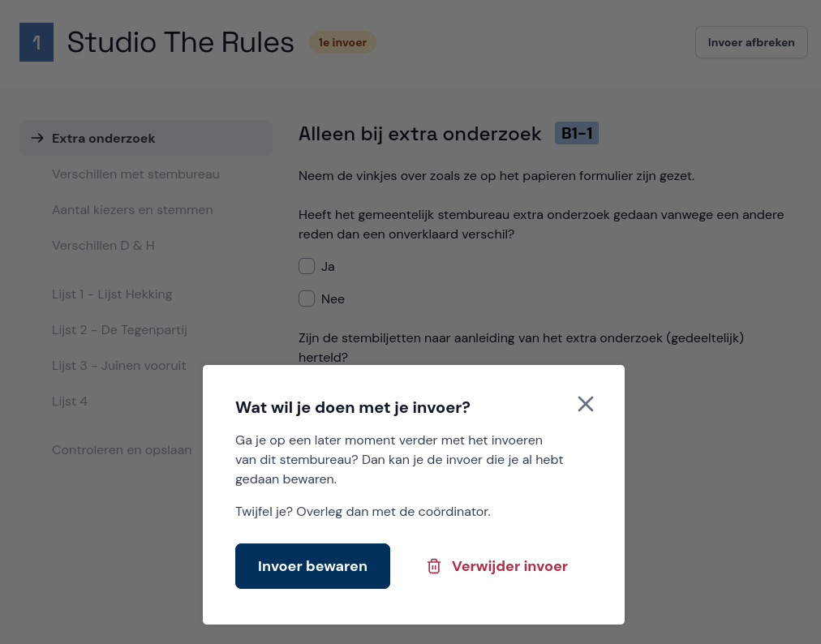Click the arrow icon next to Extra onderzoek
This screenshot has height=644, width=821.
point(37,138)
